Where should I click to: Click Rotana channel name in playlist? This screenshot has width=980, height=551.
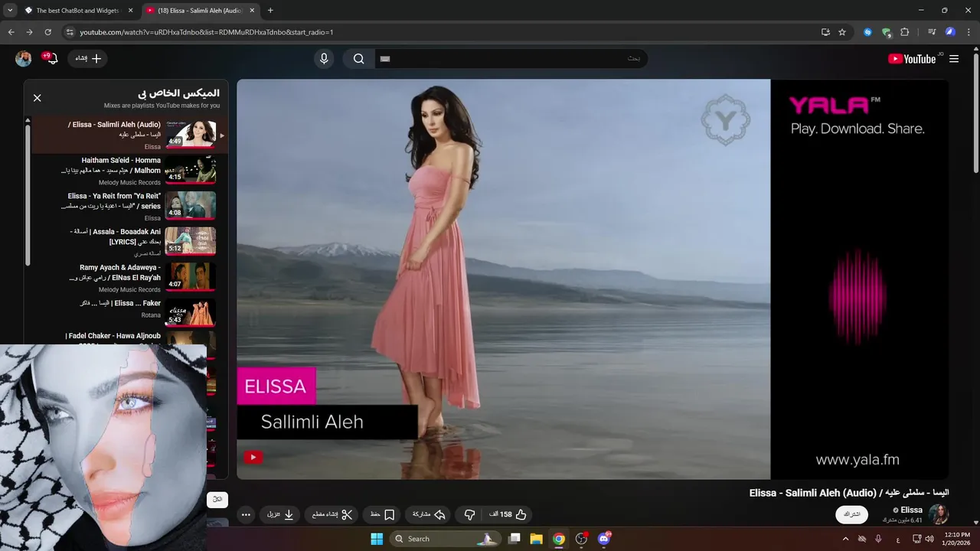(x=151, y=315)
